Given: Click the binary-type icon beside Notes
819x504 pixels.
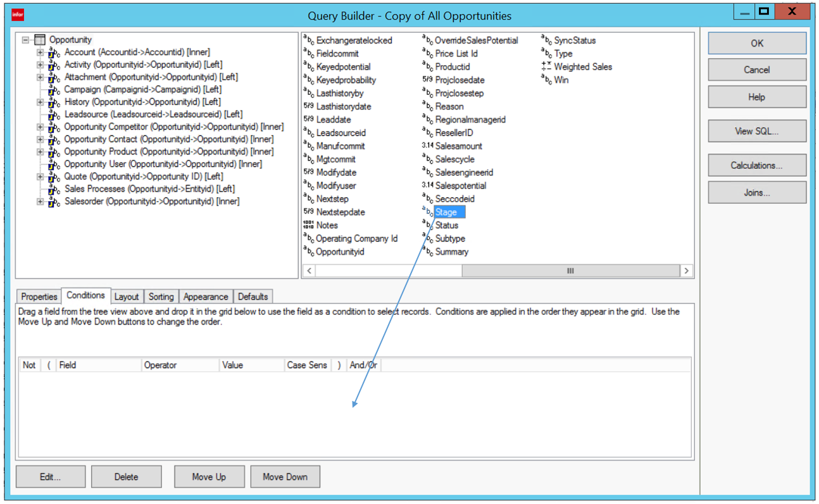Looking at the screenshot, I should point(309,225).
